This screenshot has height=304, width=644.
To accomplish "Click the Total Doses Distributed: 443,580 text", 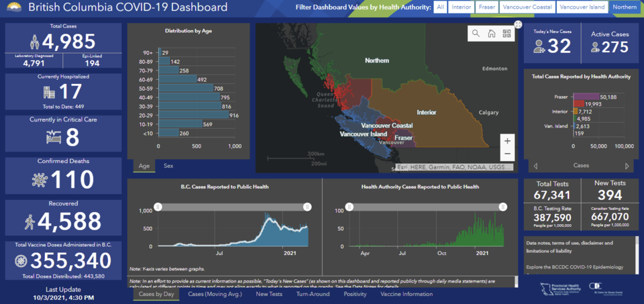I will 63,276.
